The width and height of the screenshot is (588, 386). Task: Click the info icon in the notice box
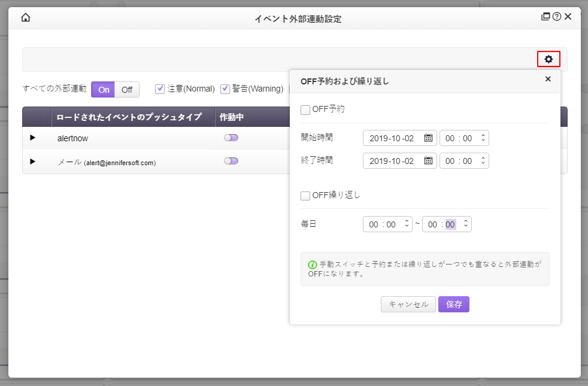312,265
